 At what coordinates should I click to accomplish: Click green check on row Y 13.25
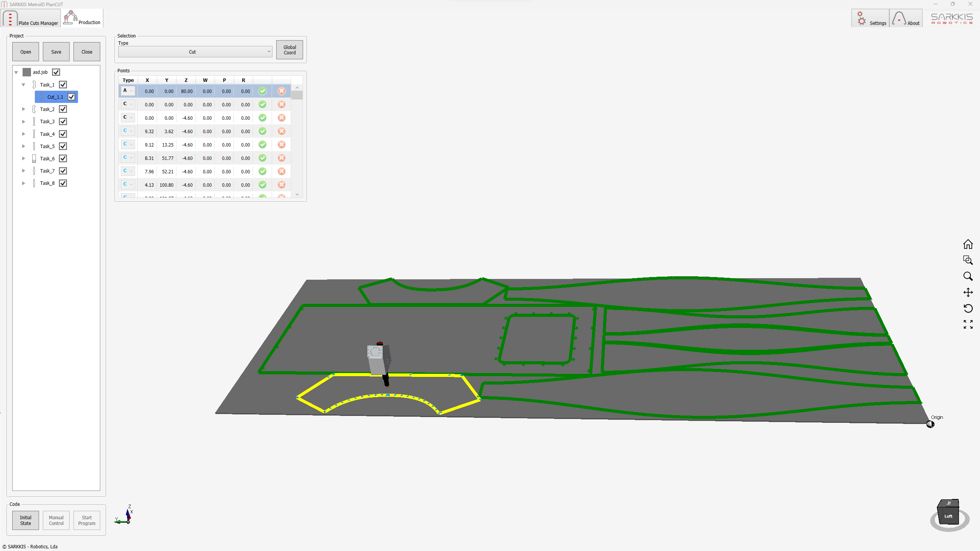click(x=263, y=145)
